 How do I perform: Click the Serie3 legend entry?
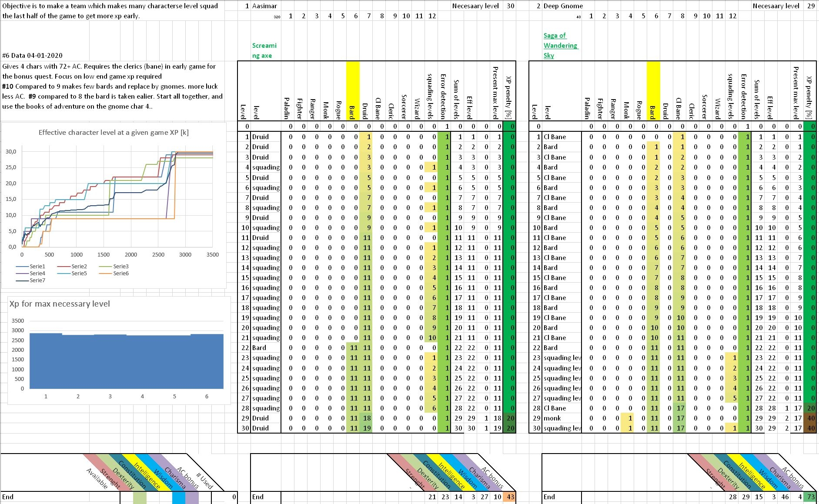click(114, 266)
